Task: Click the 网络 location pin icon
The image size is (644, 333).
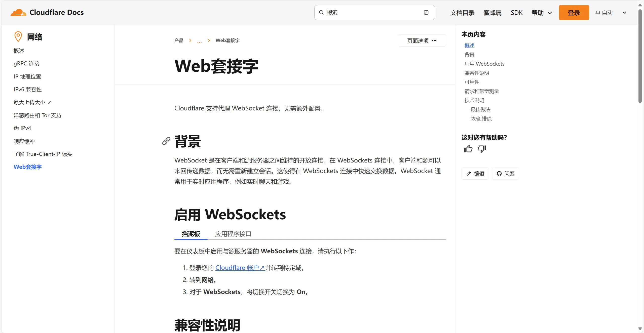Action: (x=18, y=36)
